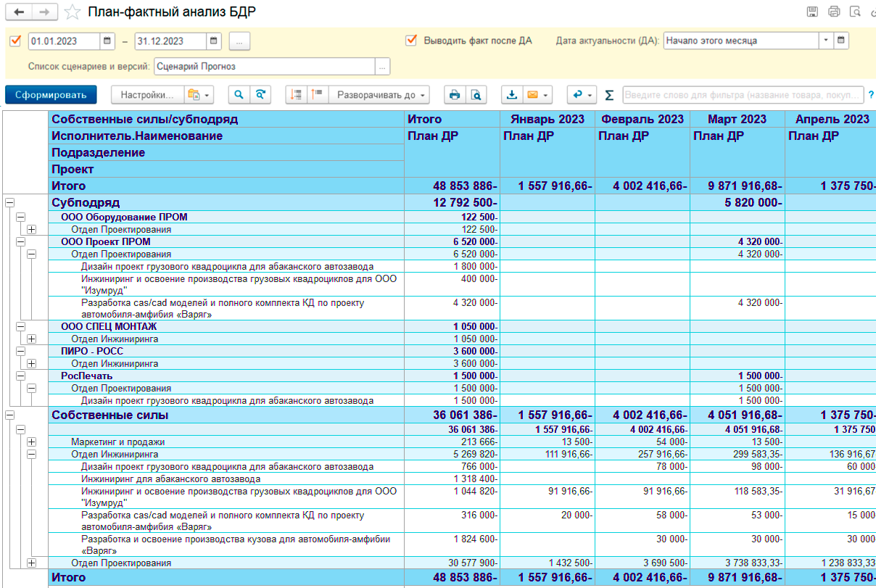
Task: Collapse the ООО Проект ПРОМ node
Action: point(20,241)
